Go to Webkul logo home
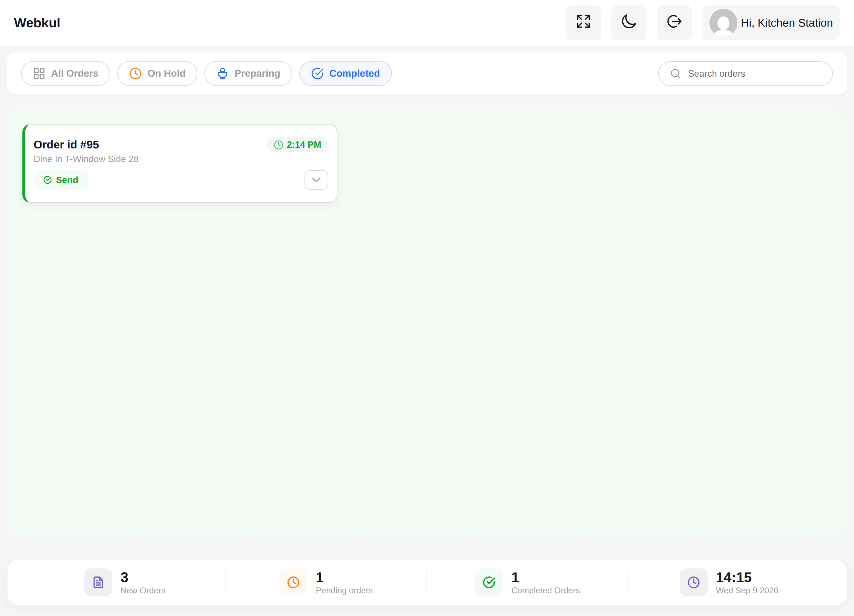Viewport: 854px width, 616px height. [37, 23]
